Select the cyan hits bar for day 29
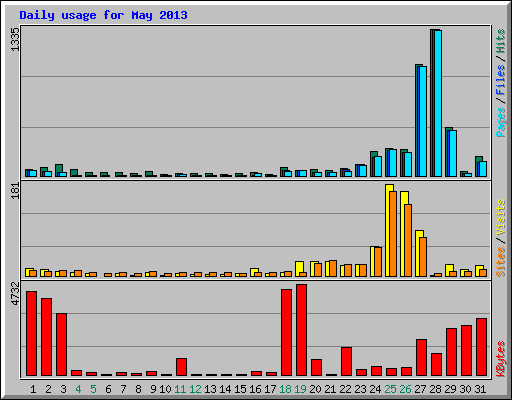512x400 pixels. (453, 153)
